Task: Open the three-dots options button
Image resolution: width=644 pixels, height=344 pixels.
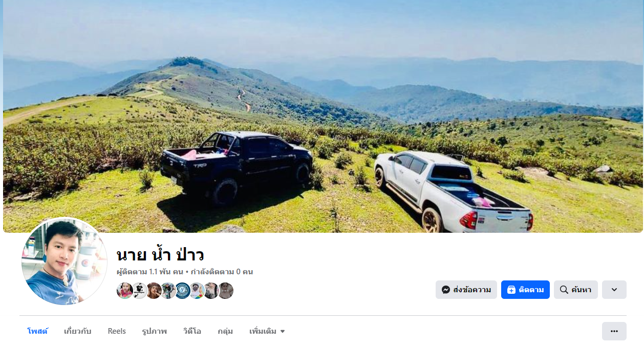Action: coord(614,331)
